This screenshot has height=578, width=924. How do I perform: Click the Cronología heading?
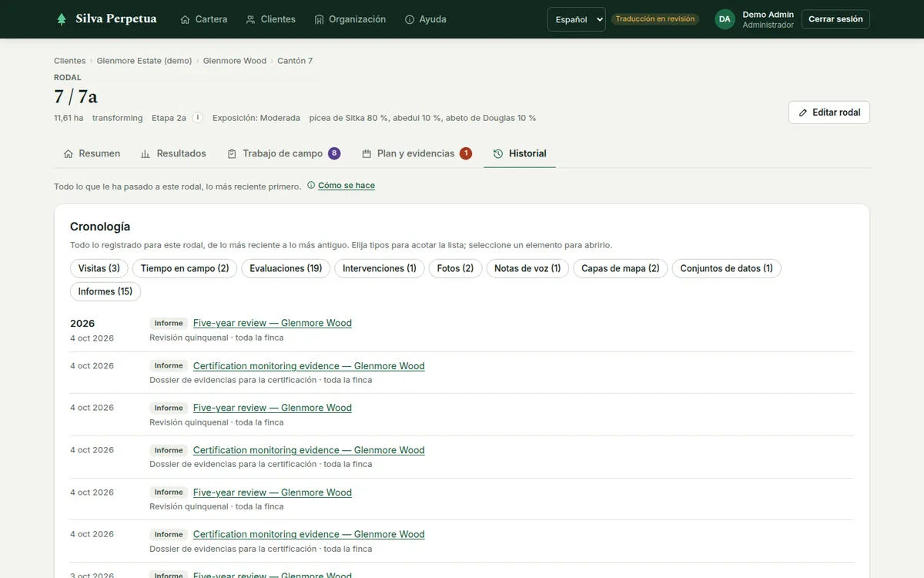100,227
